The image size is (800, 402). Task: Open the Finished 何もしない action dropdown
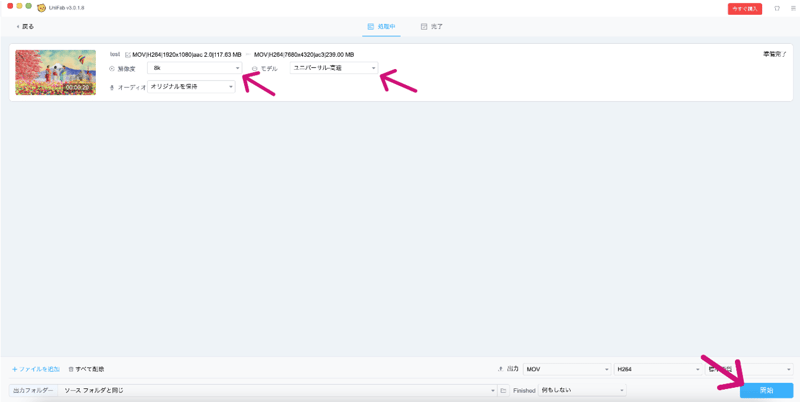[x=582, y=391]
